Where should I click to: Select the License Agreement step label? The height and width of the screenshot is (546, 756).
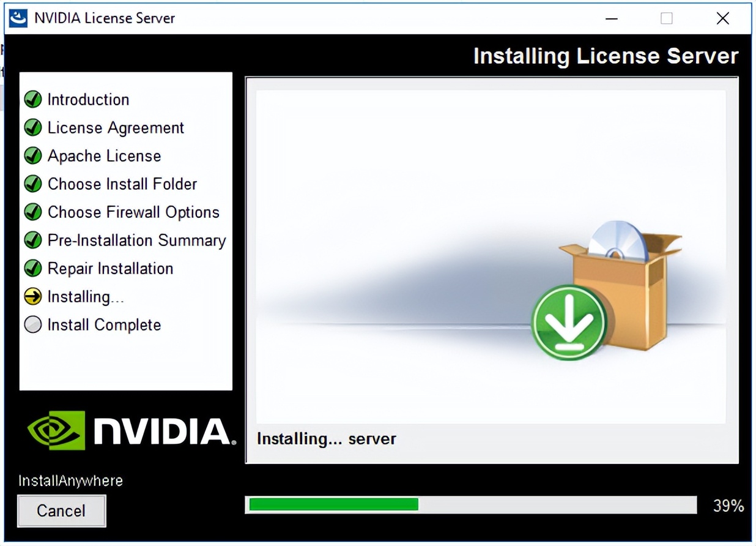tap(116, 127)
